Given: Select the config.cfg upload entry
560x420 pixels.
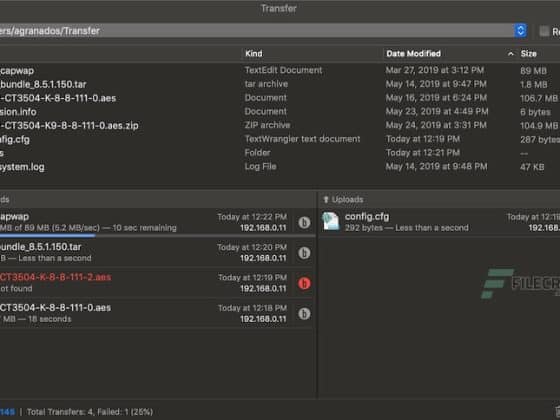Looking at the screenshot, I should (x=439, y=222).
